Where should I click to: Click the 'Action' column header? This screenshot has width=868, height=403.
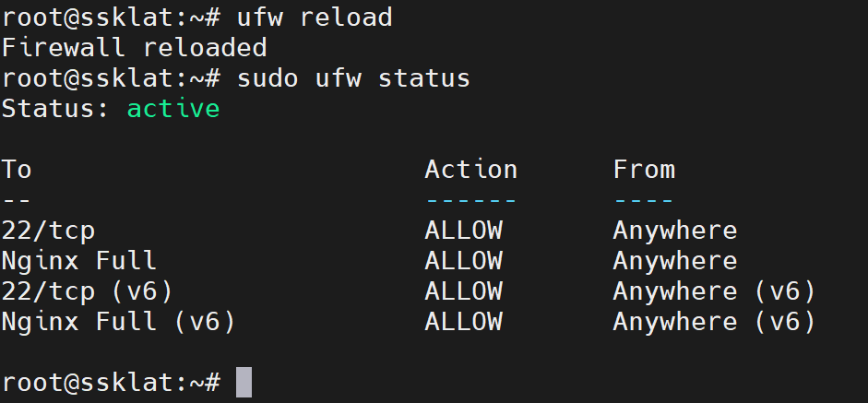[470, 170]
